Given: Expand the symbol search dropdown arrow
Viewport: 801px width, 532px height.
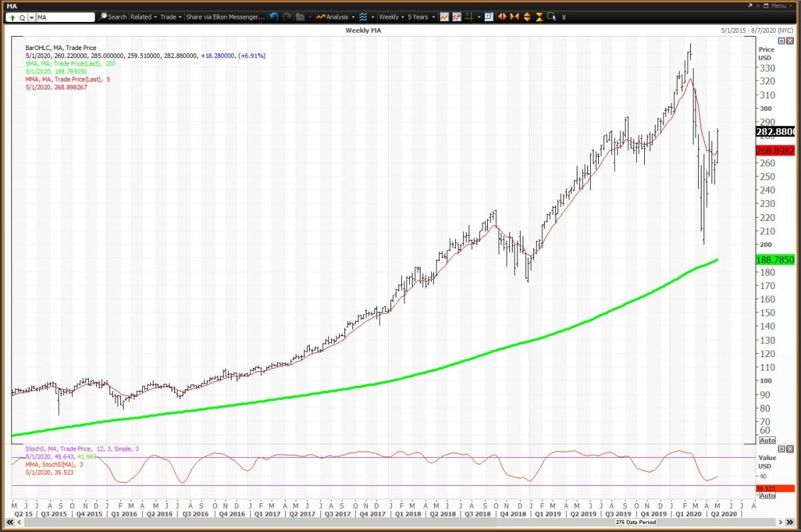Looking at the screenshot, I should pos(31,17).
